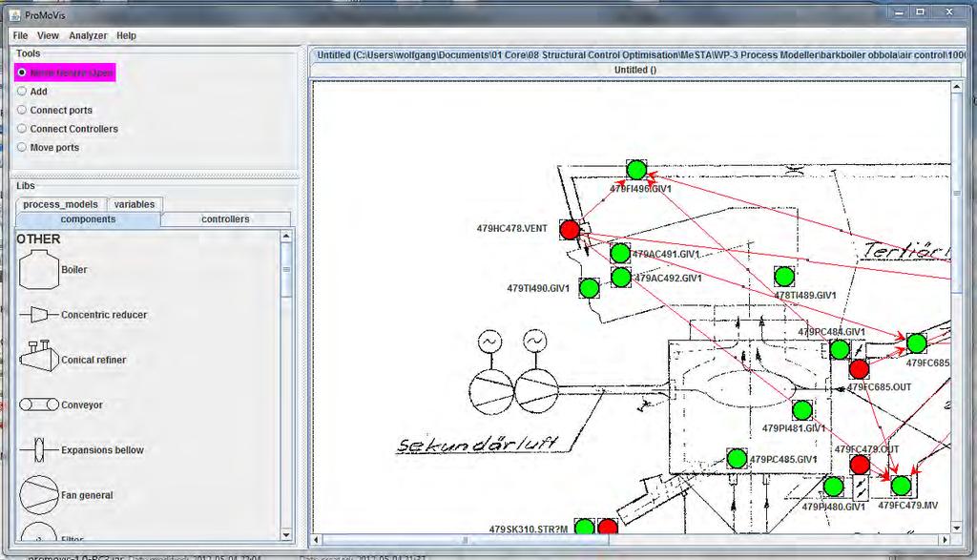Click the canvas vertical scrollbar thumb
The image size is (977, 560).
pos(956,193)
